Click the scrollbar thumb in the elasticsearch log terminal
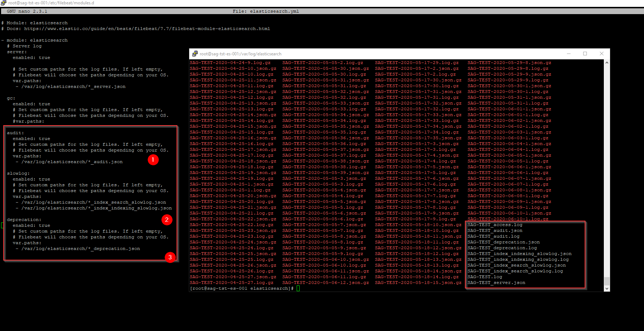This screenshot has width=644, height=331. pos(607,281)
